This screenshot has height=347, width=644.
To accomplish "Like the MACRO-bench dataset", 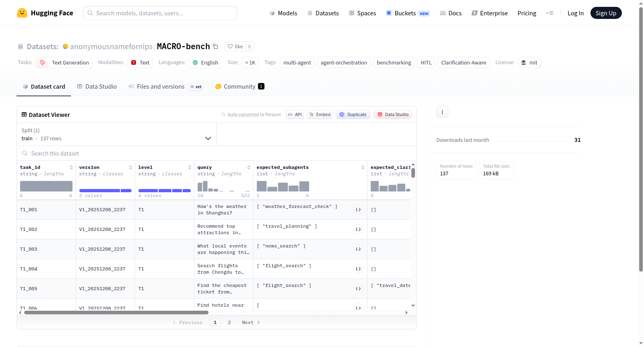I will coord(235,46).
